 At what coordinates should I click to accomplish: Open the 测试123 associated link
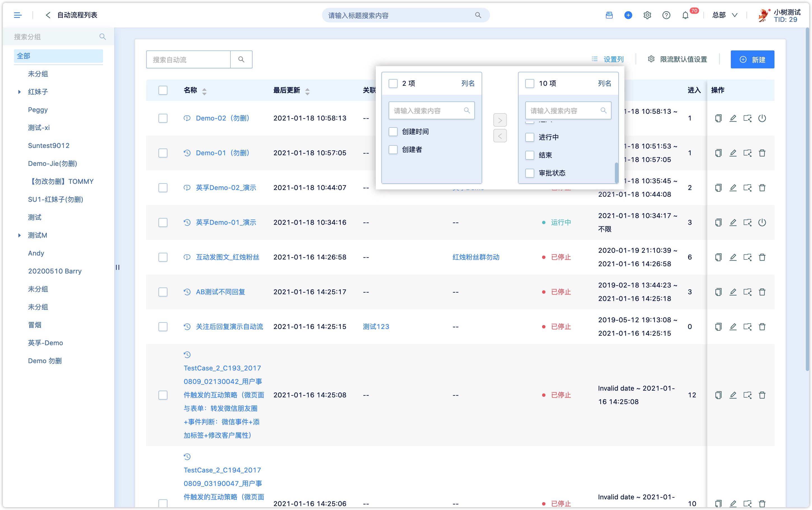pos(376,326)
